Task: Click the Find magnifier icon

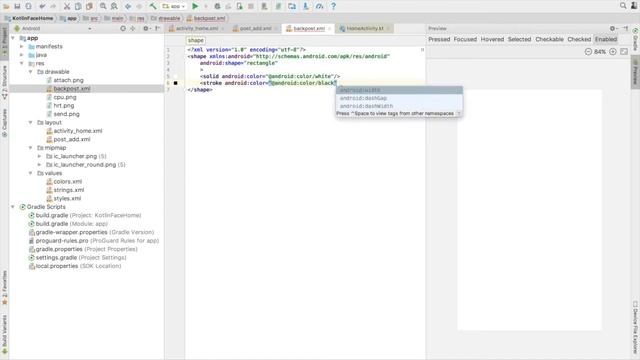Action: 103,6
